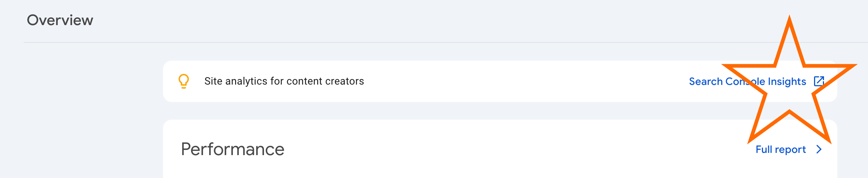Click the word Search in the blue link
Screen dimensions: 868x178
(706, 81)
